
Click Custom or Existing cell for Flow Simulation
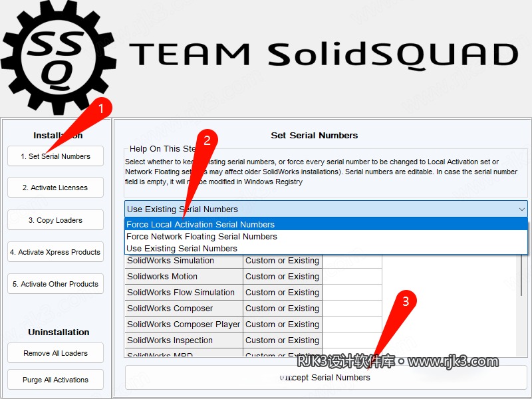click(282, 292)
